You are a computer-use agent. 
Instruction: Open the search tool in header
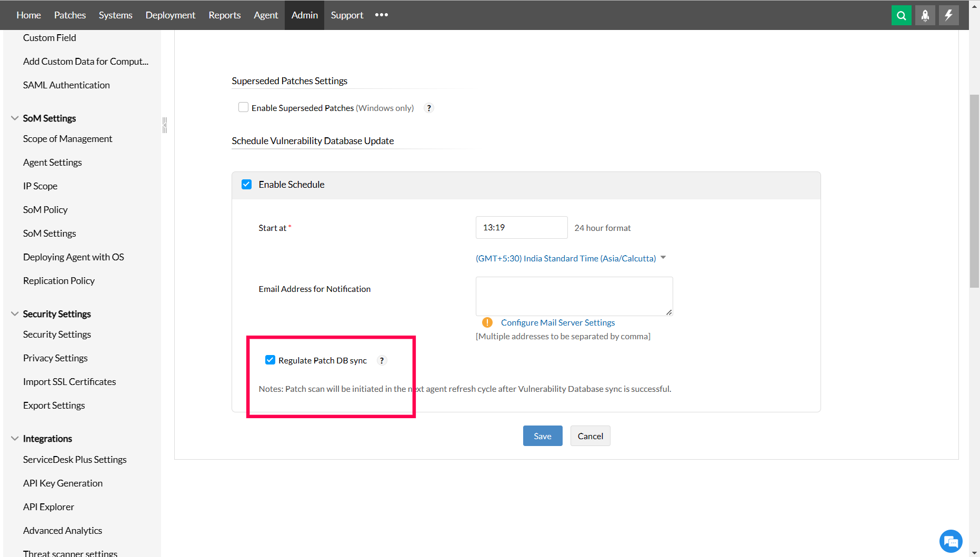pos(901,15)
